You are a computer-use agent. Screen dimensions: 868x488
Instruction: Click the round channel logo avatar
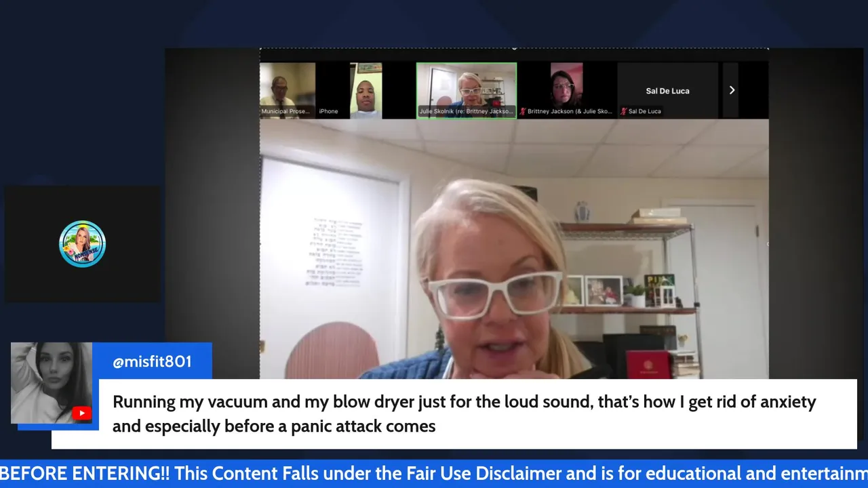click(82, 244)
